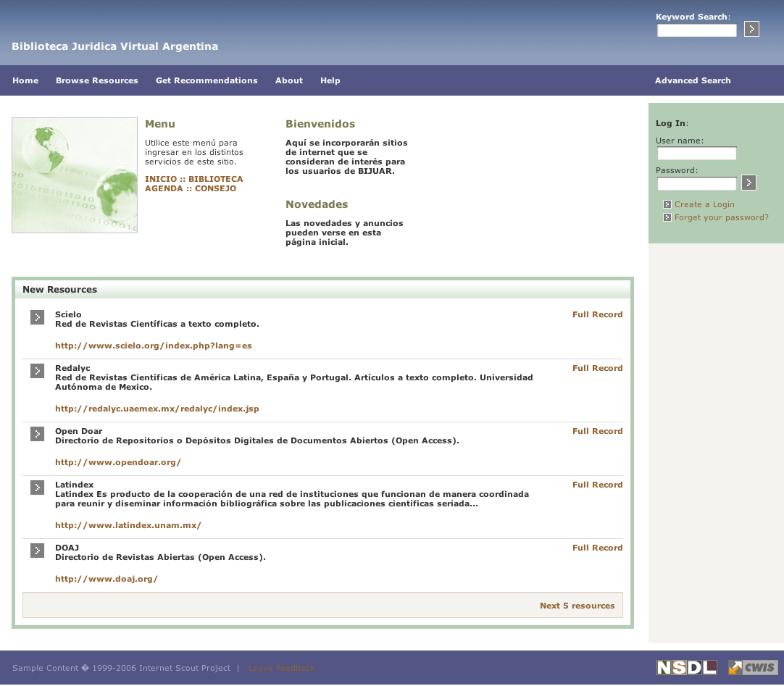Viewport: 784px width, 686px height.
Task: Focus the Keyword Search text box
Action: click(x=696, y=30)
